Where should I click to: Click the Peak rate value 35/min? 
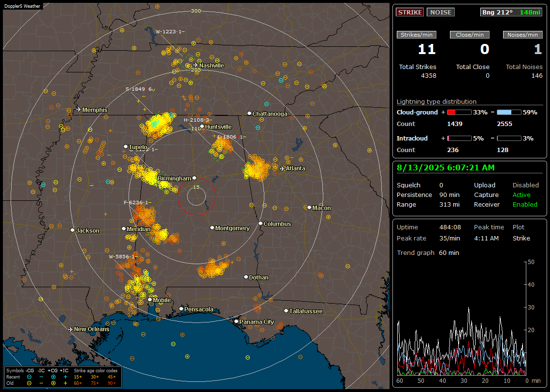[450, 238]
